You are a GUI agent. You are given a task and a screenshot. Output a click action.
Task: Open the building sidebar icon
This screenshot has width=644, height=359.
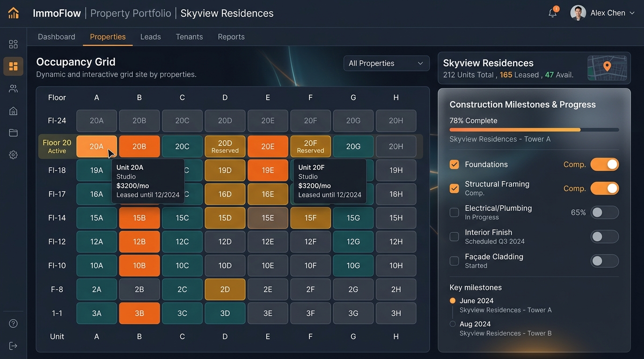tap(13, 111)
